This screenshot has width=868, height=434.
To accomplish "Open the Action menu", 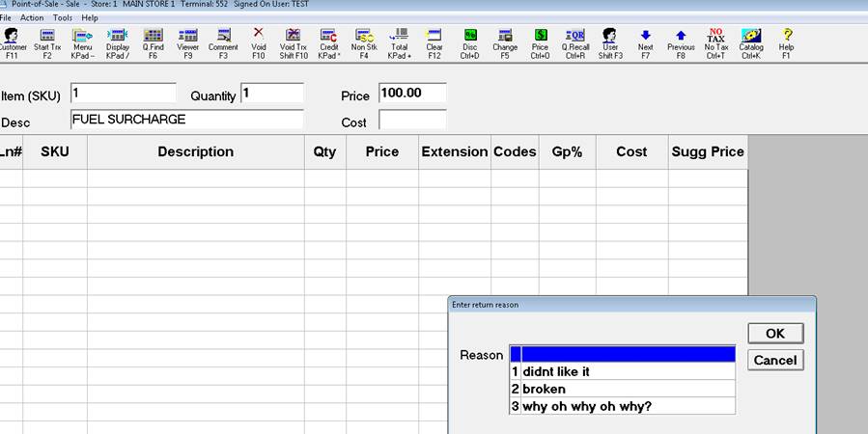I will coord(32,17).
